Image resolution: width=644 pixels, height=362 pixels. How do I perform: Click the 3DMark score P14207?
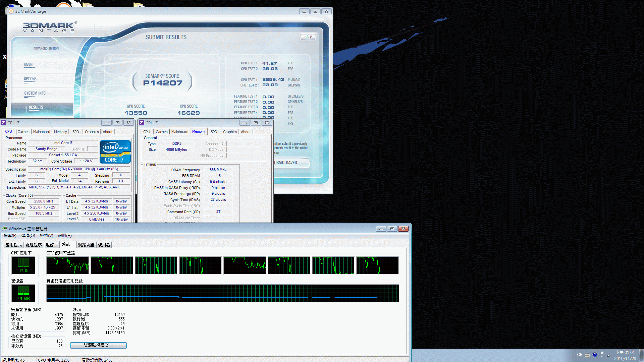[x=163, y=83]
